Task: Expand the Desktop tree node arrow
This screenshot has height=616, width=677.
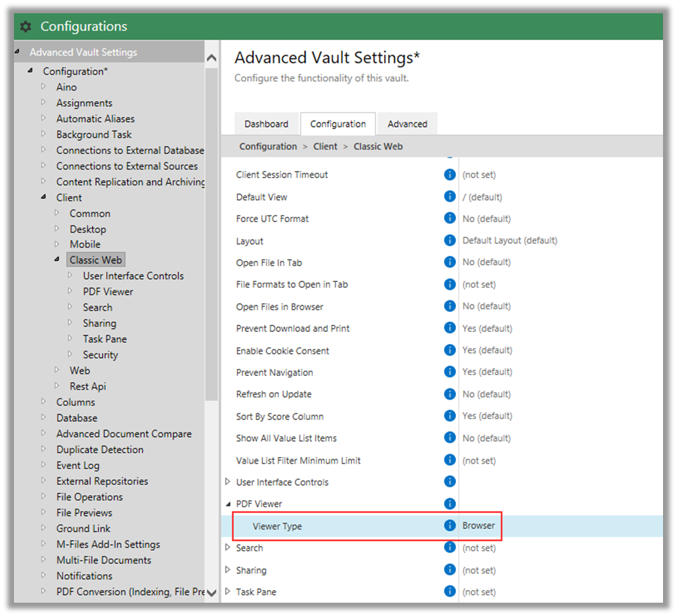Action: coord(57,229)
